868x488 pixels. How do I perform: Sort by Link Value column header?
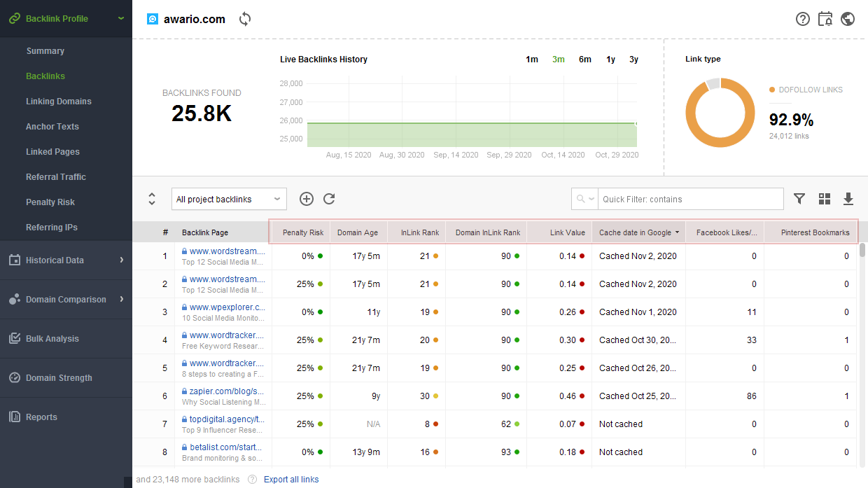559,232
